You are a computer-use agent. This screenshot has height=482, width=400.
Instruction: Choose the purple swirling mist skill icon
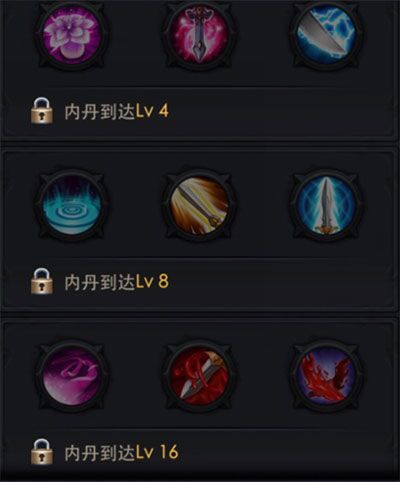(x=72, y=375)
